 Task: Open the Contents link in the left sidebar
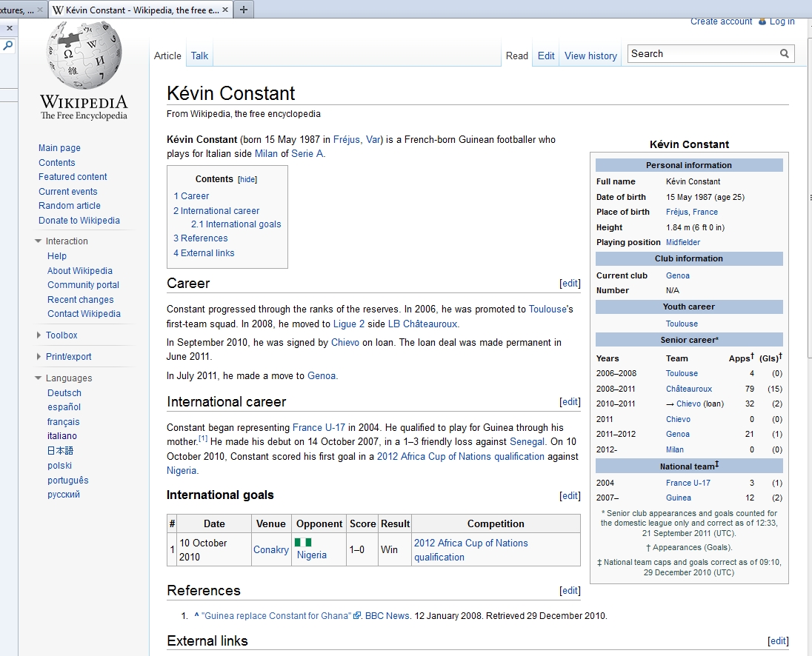coord(57,162)
